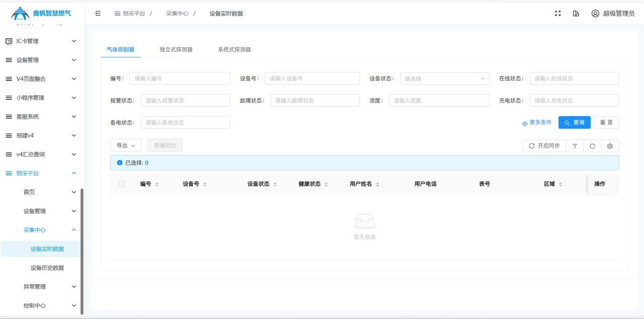Click the IC卡管理 card icon

[9, 41]
